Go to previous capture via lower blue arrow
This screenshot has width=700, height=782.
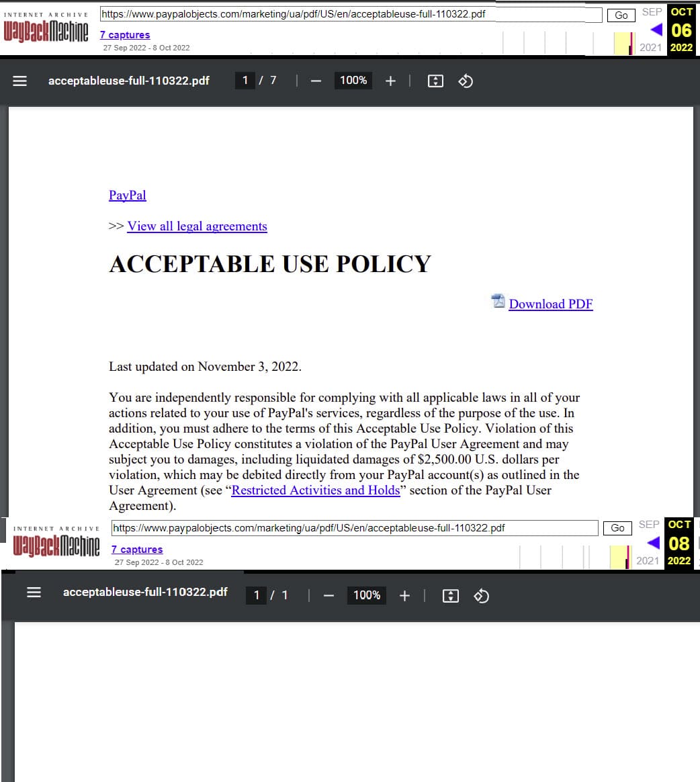(x=654, y=543)
